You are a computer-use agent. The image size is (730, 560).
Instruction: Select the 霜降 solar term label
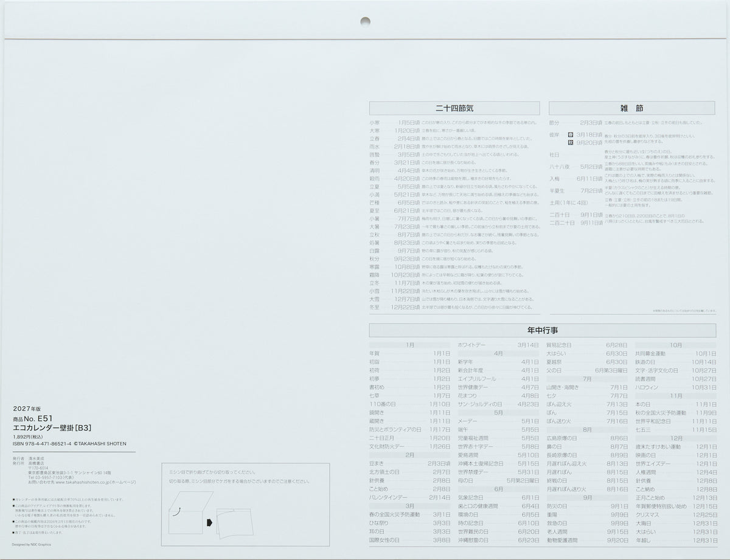(375, 275)
